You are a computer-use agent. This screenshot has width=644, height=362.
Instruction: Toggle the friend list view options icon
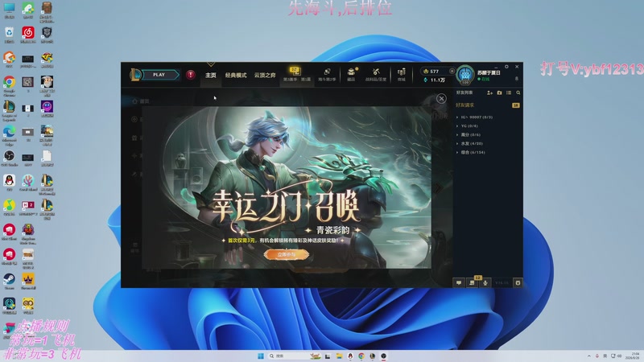(x=509, y=93)
